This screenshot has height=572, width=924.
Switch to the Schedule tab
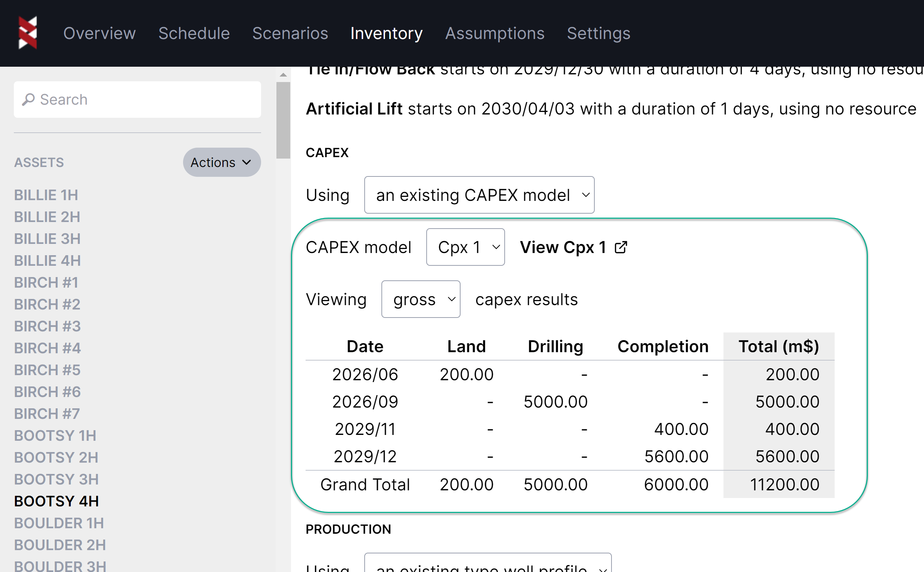tap(194, 33)
